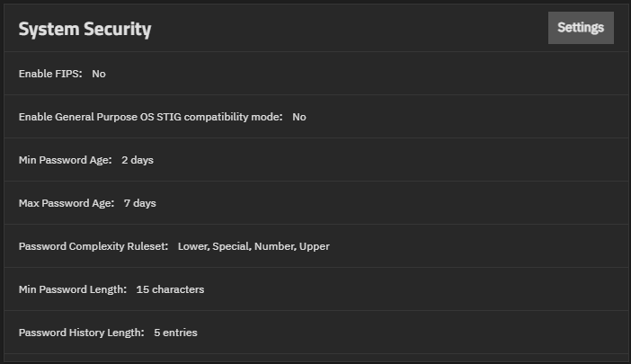Viewport: 631px width, 364px height.
Task: Click 'Special' in the complexity ruleset
Action: [x=232, y=246]
